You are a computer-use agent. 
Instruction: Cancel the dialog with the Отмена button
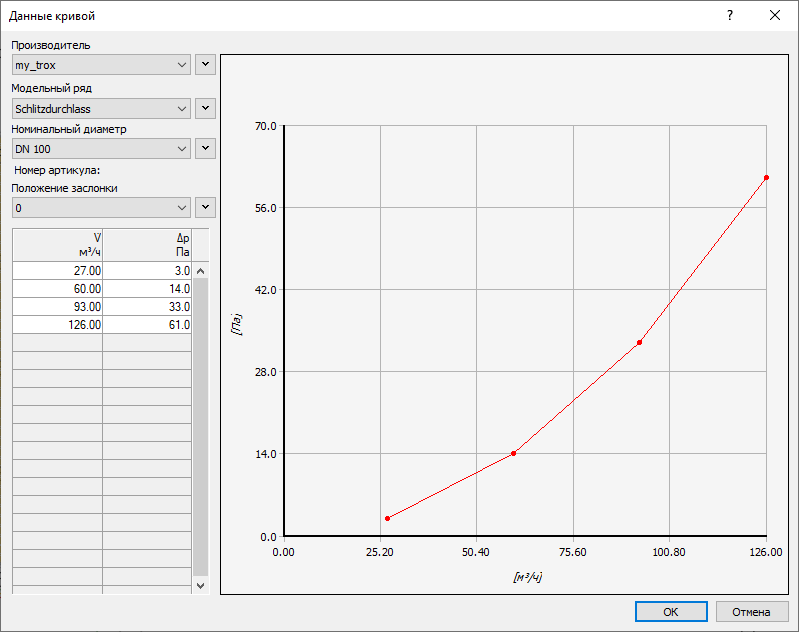(x=751, y=612)
